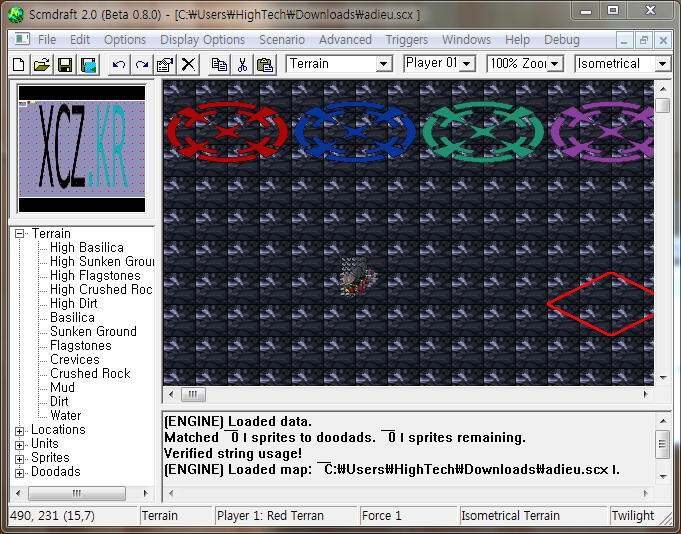Open the Terrain layer dropdown
This screenshot has width=681, height=534.
pos(383,64)
